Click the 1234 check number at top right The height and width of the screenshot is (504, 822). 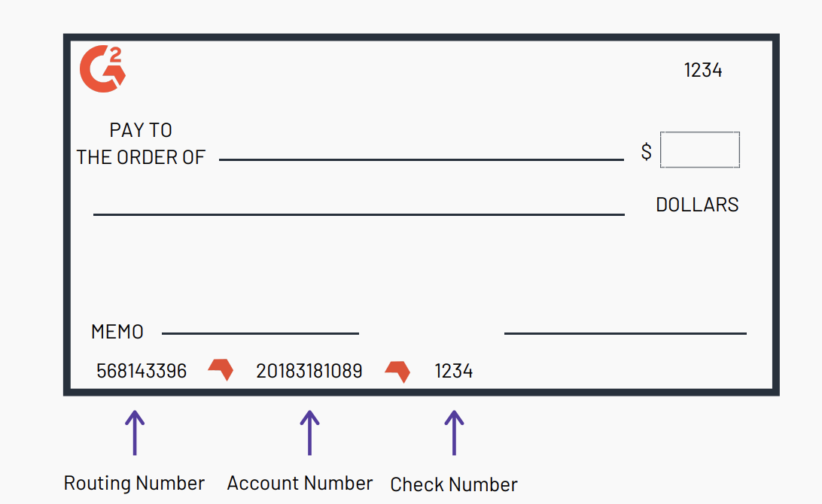coord(703,70)
